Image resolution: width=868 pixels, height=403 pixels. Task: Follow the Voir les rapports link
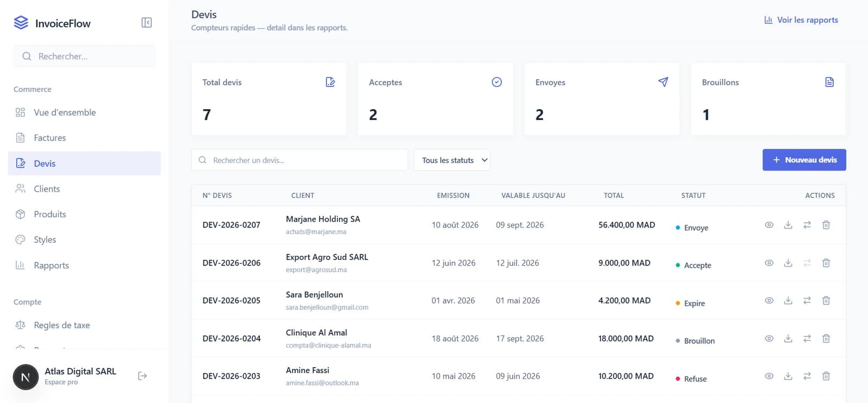[801, 20]
